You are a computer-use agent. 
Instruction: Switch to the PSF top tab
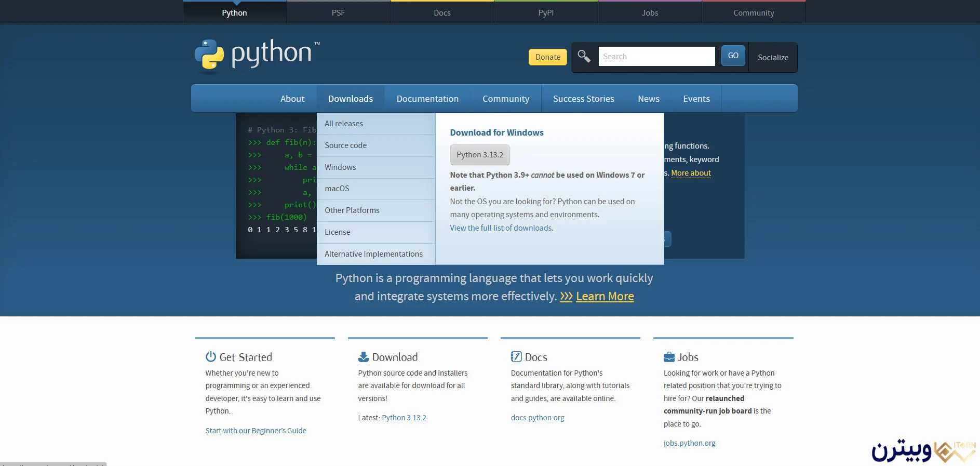[x=339, y=12]
